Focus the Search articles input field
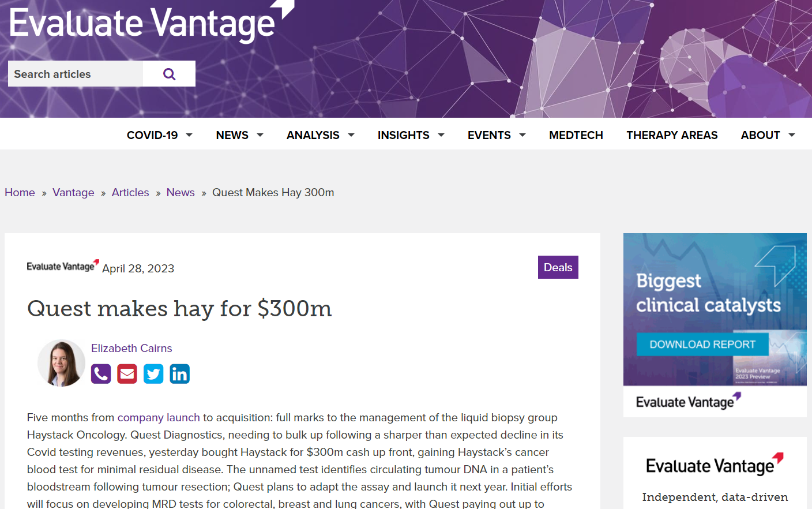 76,74
